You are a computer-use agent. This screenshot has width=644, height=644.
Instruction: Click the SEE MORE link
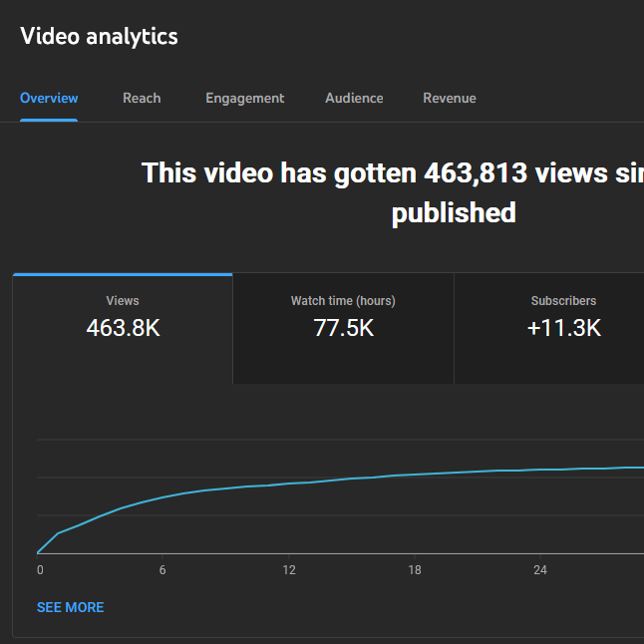coord(70,607)
